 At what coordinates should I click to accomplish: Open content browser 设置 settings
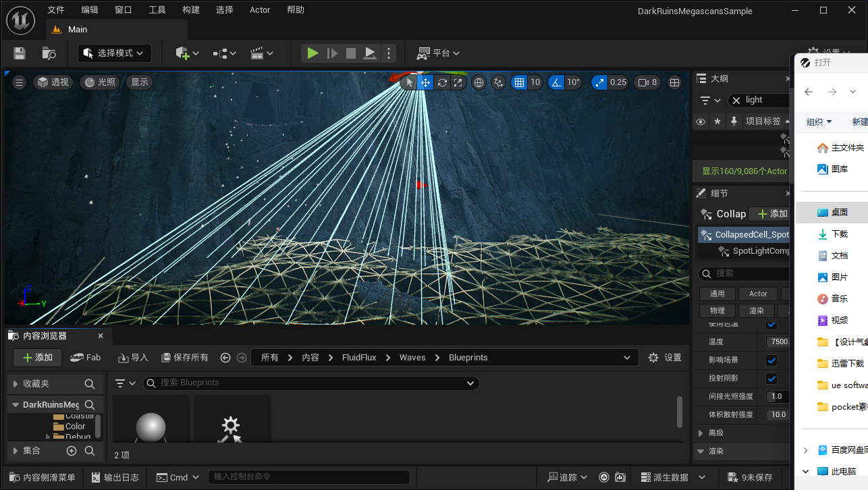[665, 358]
